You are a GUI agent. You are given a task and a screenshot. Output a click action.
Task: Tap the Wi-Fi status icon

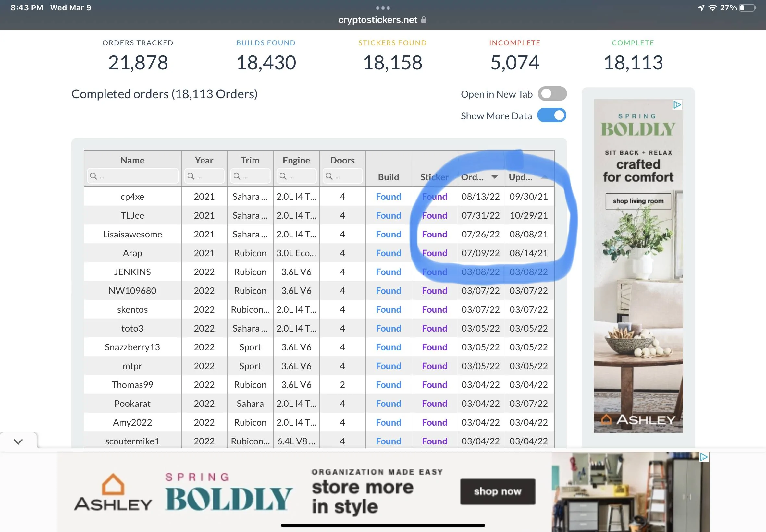(712, 8)
